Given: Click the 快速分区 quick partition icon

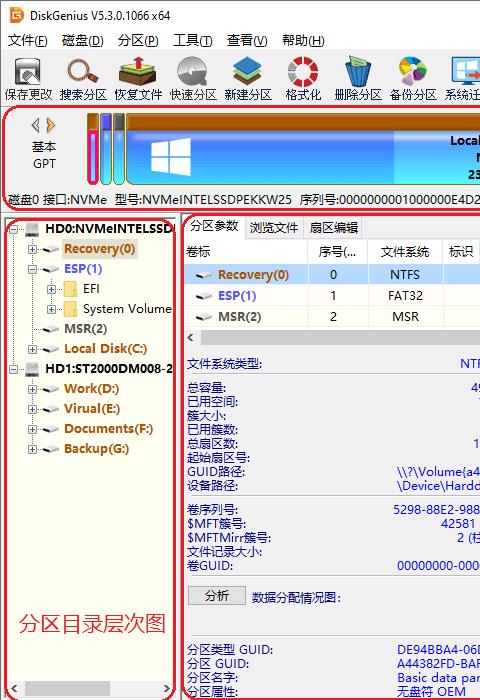Looking at the screenshot, I should pyautogui.click(x=193, y=78).
